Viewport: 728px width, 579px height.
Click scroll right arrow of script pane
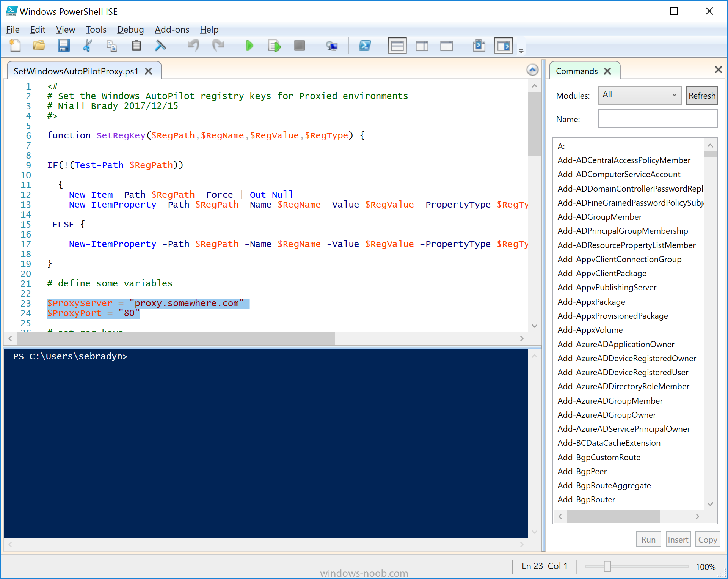(522, 338)
